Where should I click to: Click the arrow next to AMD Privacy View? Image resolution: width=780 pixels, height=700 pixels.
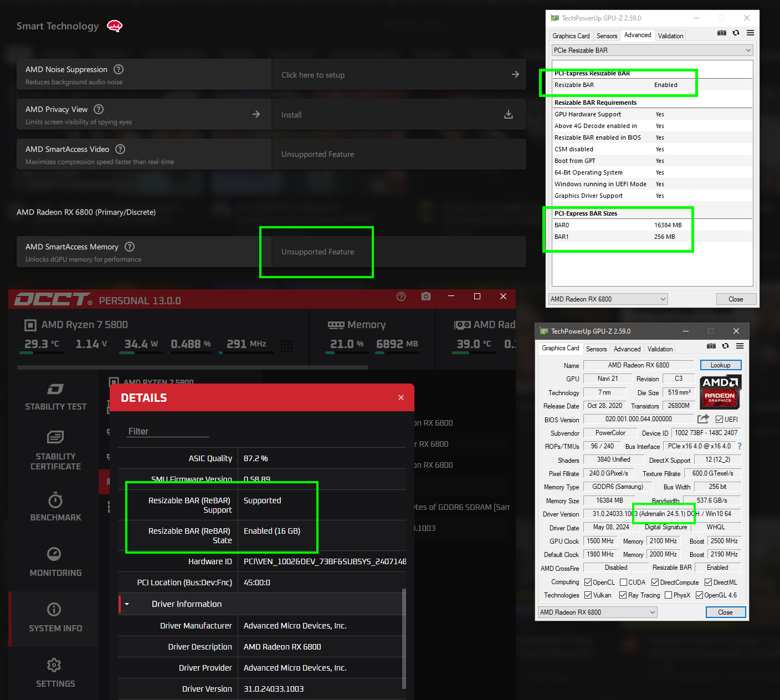pyautogui.click(x=256, y=114)
